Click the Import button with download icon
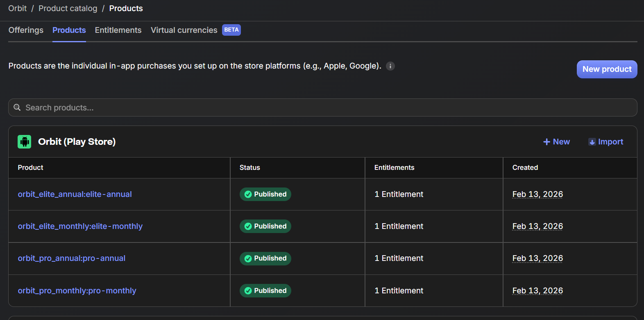Viewport: 644px width, 320px height. [x=605, y=142]
